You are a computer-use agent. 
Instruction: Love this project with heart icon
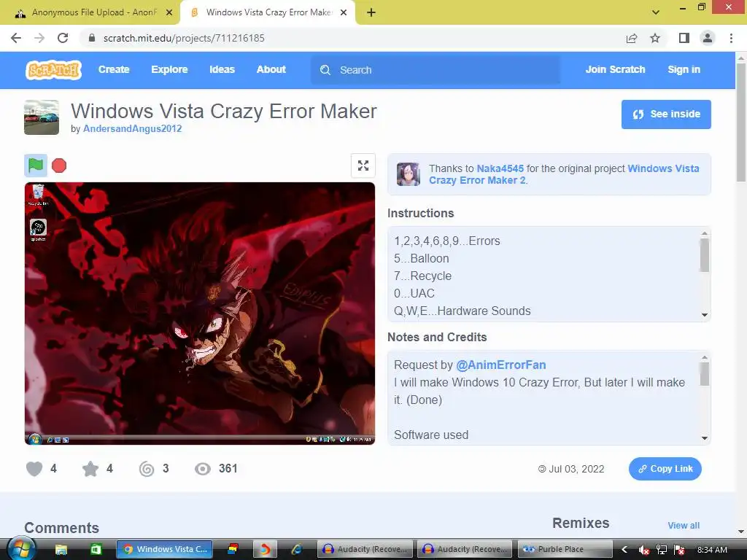point(34,469)
